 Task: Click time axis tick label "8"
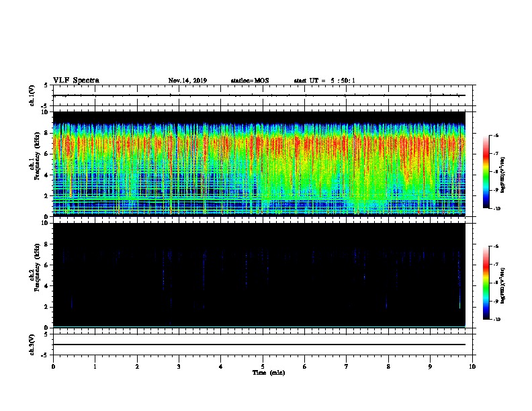[x=388, y=366]
